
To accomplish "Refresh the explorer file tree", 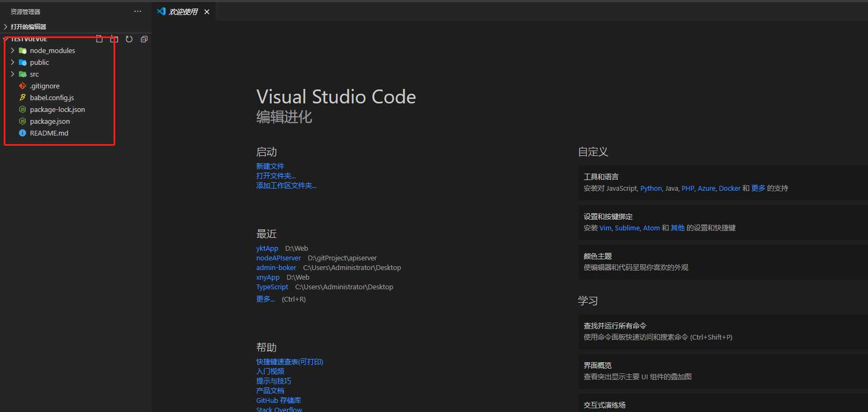I will (x=129, y=39).
